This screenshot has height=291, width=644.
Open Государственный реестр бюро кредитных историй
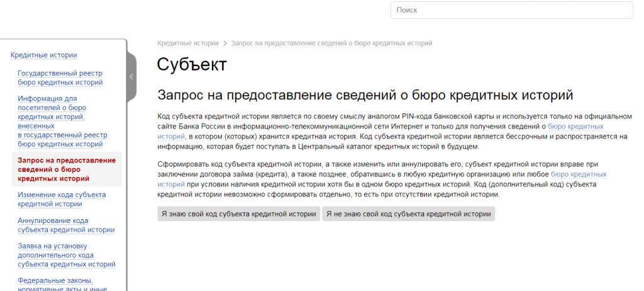[x=60, y=77]
